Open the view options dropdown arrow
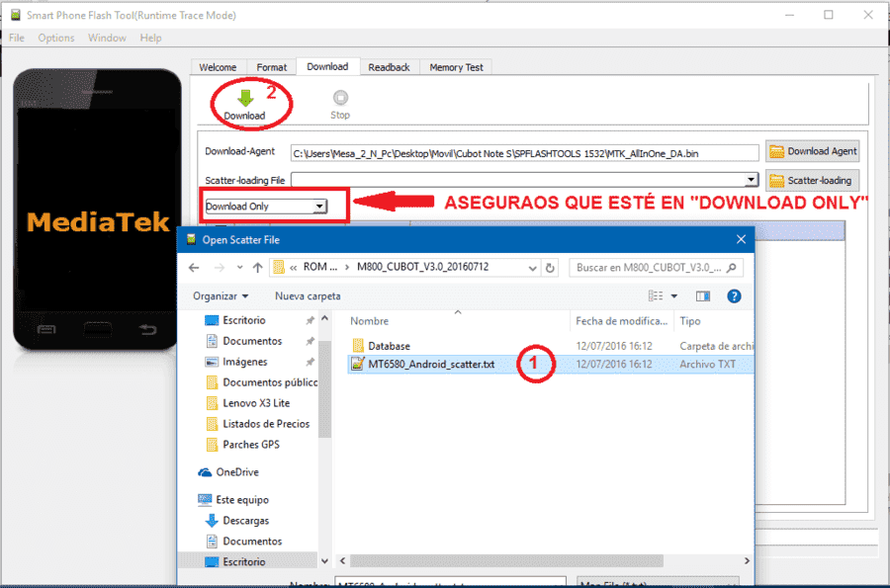Screen dimensions: 890x588 coord(673,296)
